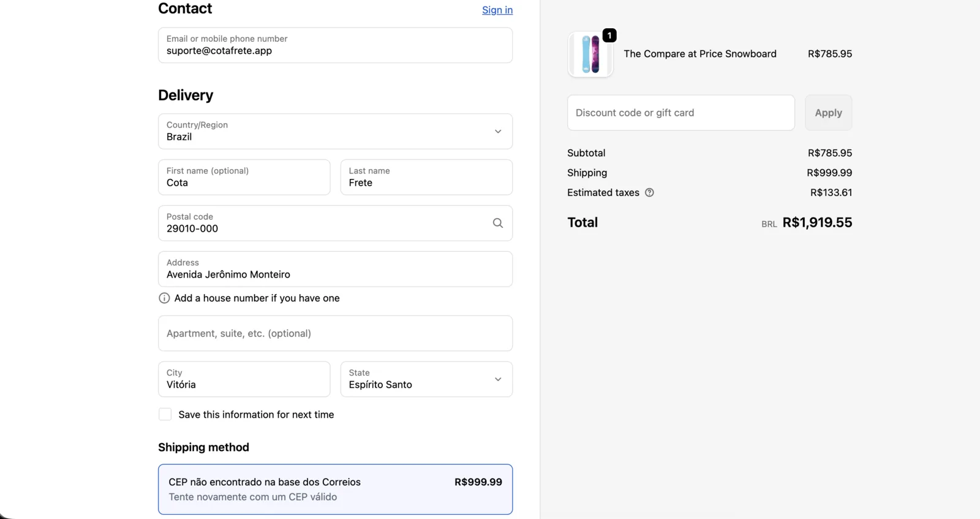Click the Address field
Image resolution: width=980 pixels, height=519 pixels.
(335, 269)
